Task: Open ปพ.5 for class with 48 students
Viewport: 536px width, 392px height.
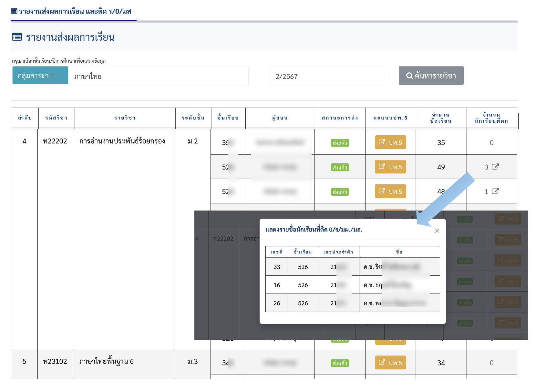Action: click(390, 191)
